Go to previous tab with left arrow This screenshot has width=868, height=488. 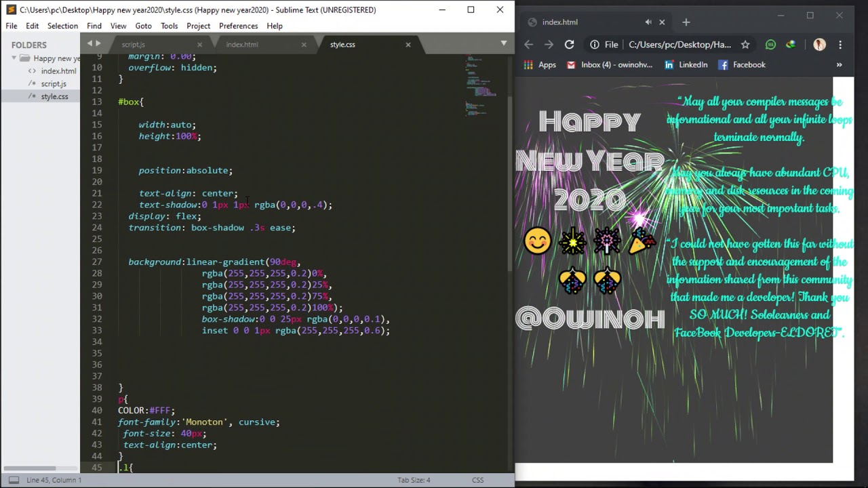(x=89, y=44)
